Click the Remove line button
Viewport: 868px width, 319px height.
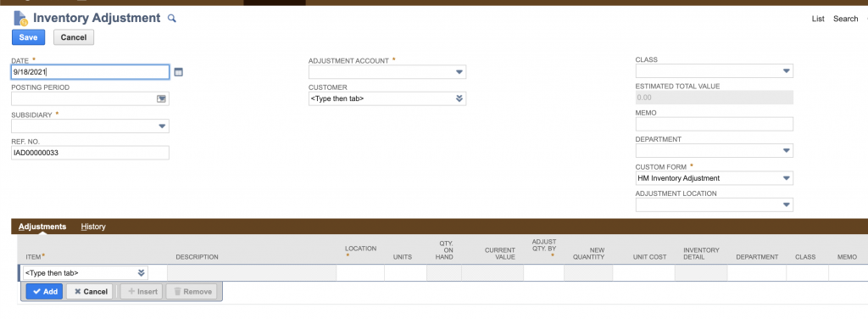[191, 291]
